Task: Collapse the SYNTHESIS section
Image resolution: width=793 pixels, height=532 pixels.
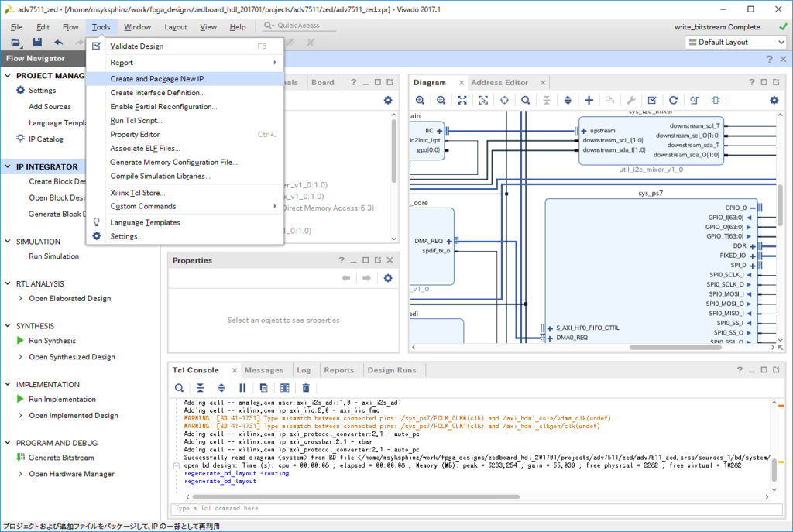Action: [x=8, y=326]
